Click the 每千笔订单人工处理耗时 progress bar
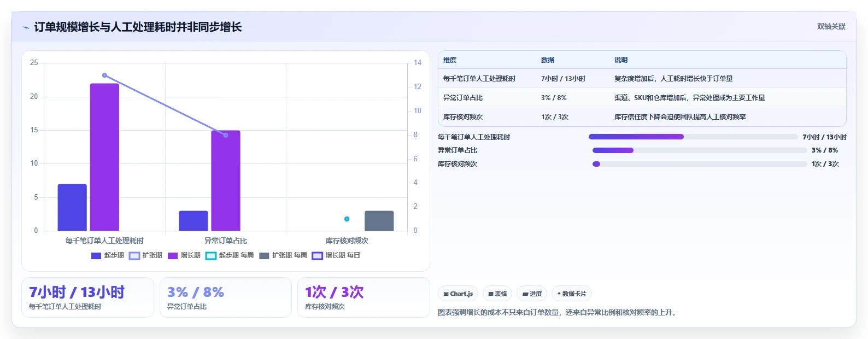The width and height of the screenshot is (868, 339). tap(693, 137)
